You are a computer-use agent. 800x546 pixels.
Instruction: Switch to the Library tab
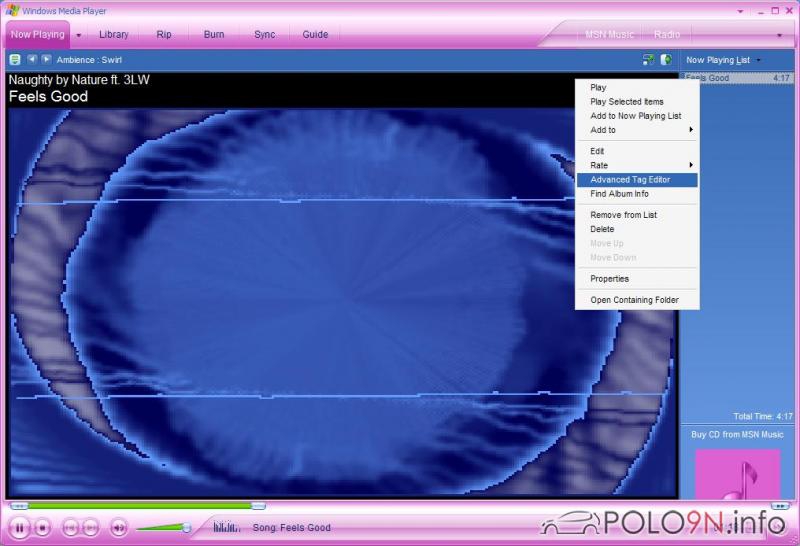[114, 34]
